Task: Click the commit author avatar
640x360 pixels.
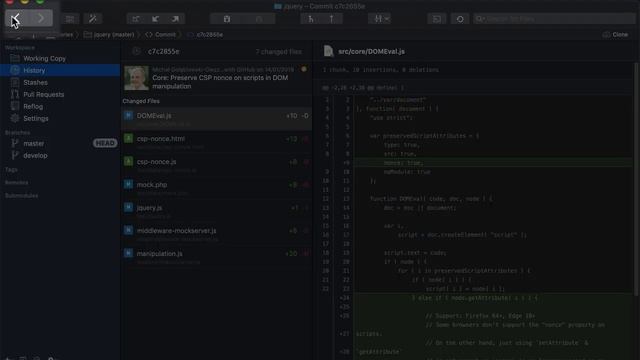Action: click(136, 78)
